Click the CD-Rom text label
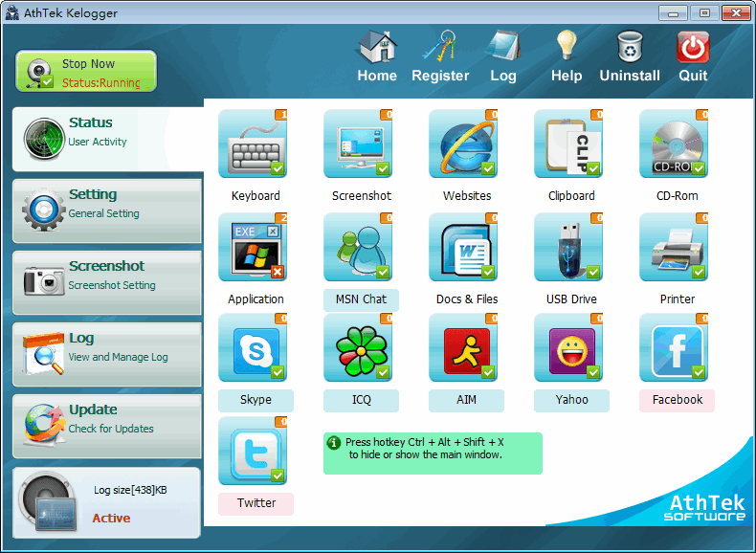Viewport: 756px width, 553px height. (x=677, y=196)
